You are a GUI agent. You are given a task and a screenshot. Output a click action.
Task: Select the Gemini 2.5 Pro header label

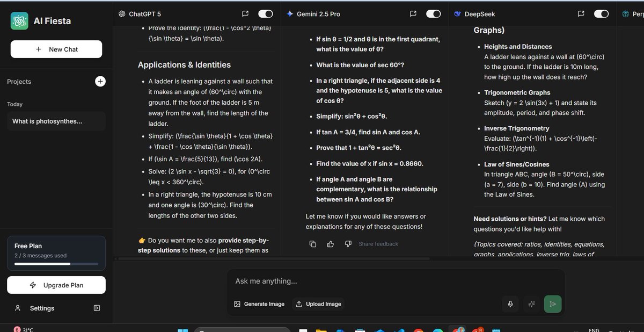click(x=318, y=14)
